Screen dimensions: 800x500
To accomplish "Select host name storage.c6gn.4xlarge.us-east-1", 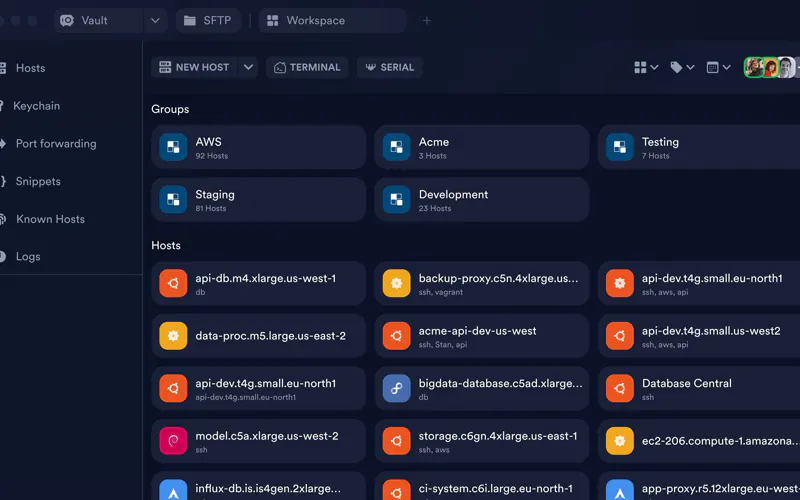I will (x=498, y=436).
